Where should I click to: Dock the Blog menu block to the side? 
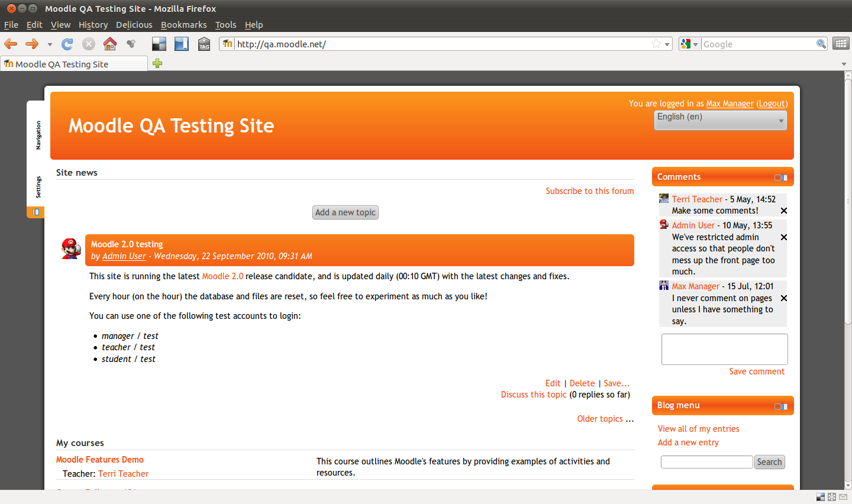pyautogui.click(x=785, y=406)
